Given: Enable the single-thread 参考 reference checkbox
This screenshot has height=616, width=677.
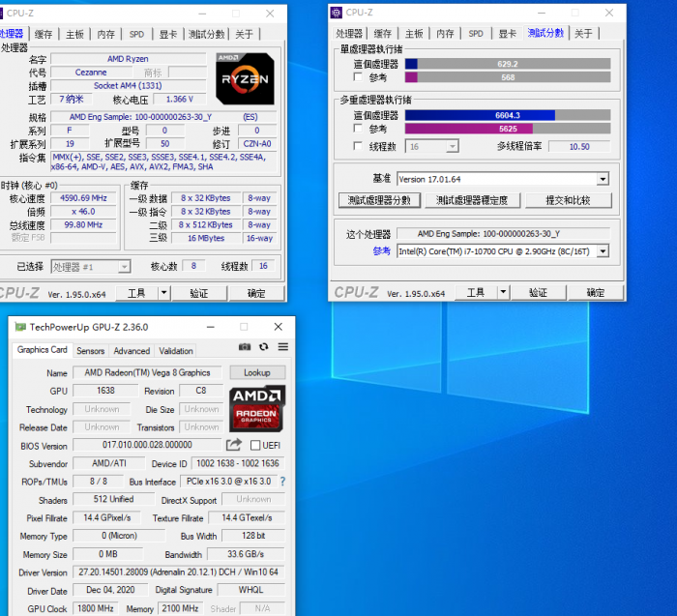Looking at the screenshot, I should pyautogui.click(x=359, y=77).
